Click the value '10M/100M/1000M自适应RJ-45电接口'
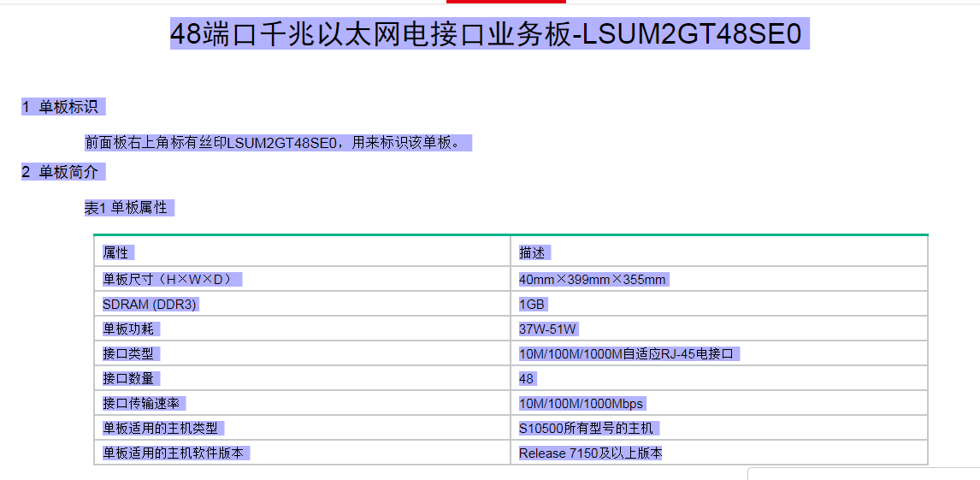This screenshot has height=480, width=980. coord(626,354)
